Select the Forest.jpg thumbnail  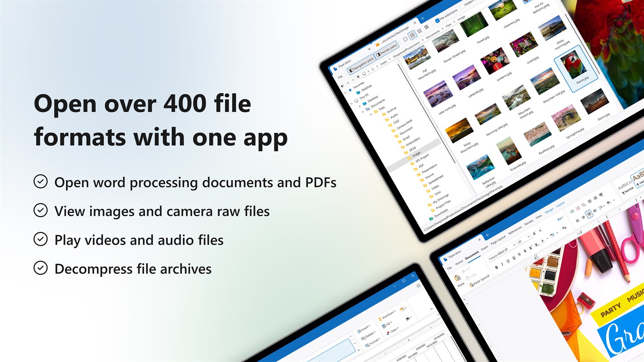474,24
